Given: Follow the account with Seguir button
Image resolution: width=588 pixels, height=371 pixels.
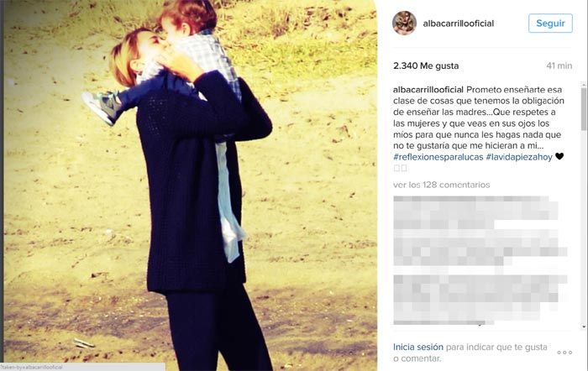Looking at the screenshot, I should coord(550,24).
